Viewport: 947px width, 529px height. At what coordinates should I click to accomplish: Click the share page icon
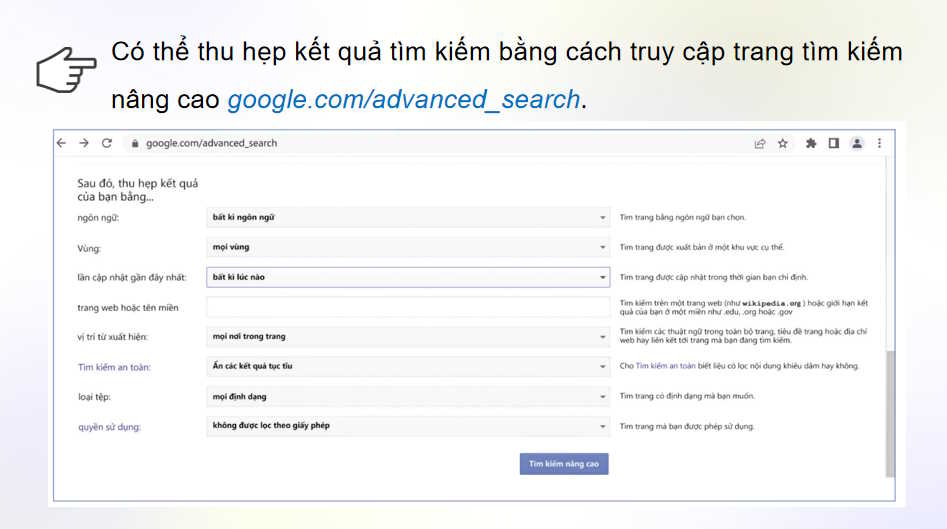pyautogui.click(x=760, y=143)
